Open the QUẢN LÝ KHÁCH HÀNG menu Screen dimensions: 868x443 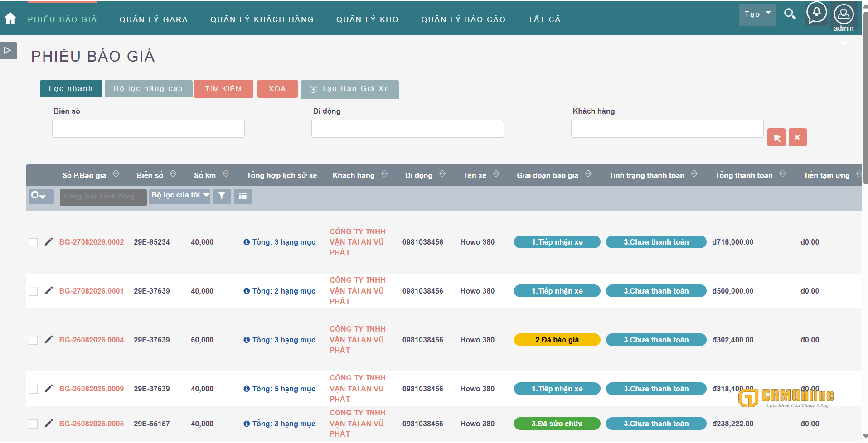(x=262, y=19)
